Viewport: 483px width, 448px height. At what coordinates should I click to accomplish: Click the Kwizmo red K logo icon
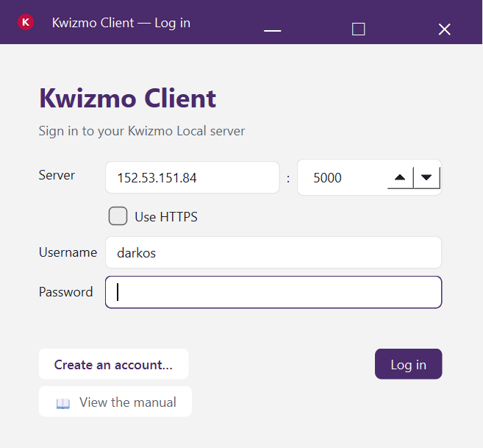coord(26,22)
